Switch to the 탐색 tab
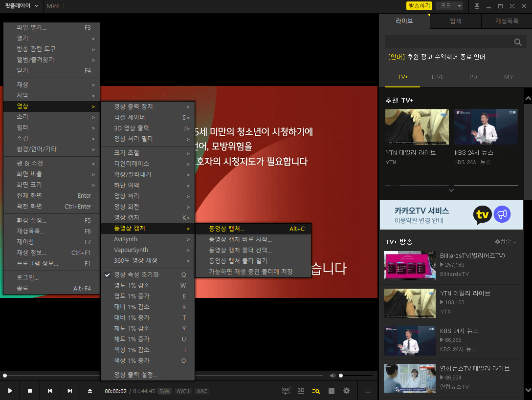Screen dimensions: 532x400 tap(455, 21)
